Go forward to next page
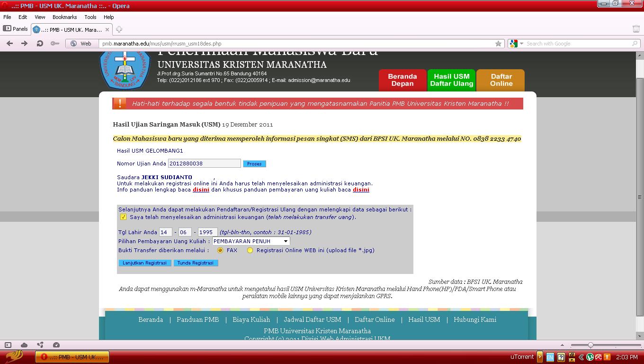Viewport: 644px width, 364px height. [25, 43]
